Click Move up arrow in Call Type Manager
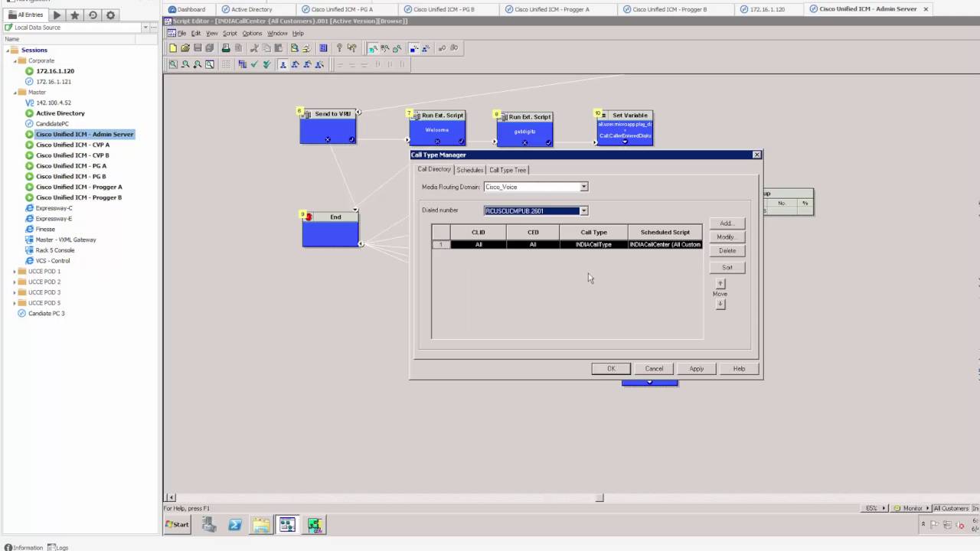This screenshot has height=551, width=980. 720,284
